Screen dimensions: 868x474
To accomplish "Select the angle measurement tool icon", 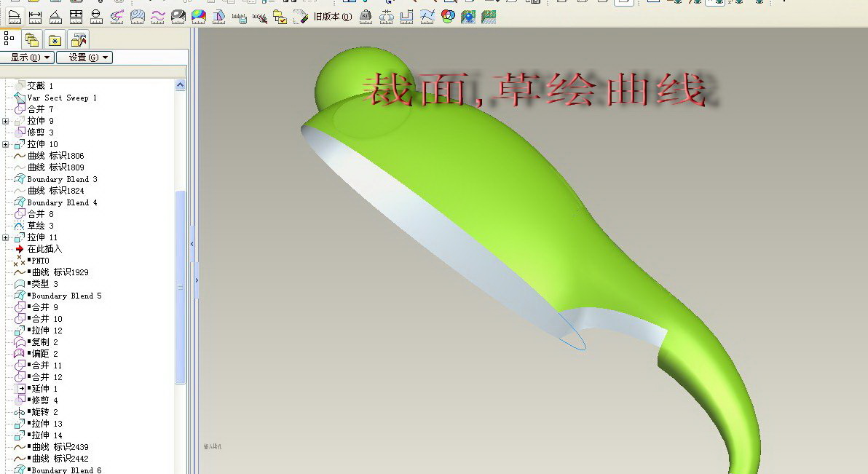I will point(55,16).
